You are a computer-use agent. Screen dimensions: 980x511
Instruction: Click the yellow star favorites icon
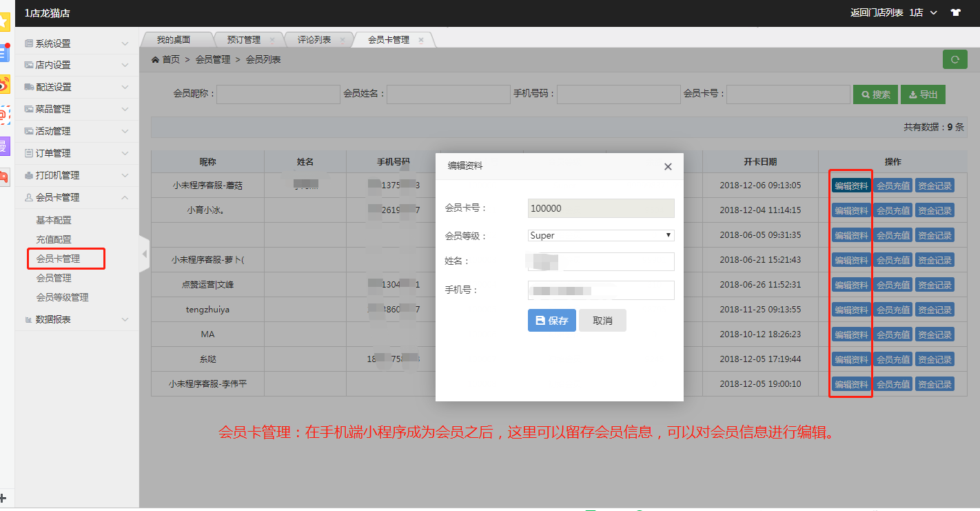tap(5, 21)
